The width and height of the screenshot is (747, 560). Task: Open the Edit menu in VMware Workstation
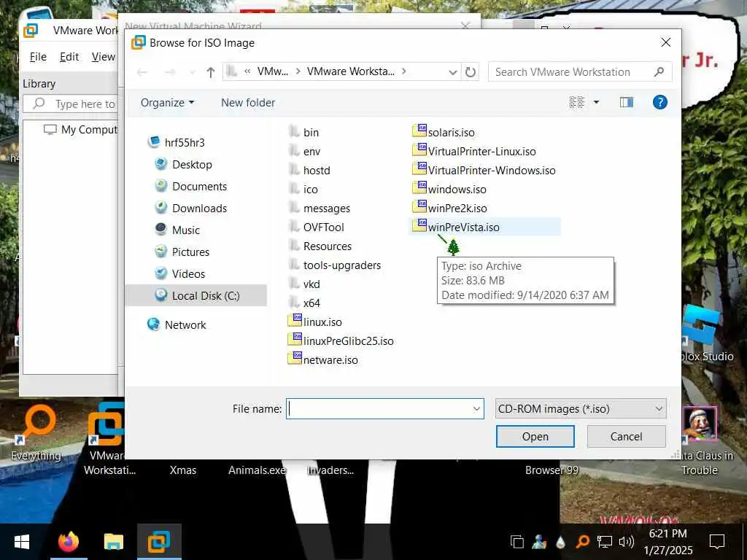[x=69, y=57]
